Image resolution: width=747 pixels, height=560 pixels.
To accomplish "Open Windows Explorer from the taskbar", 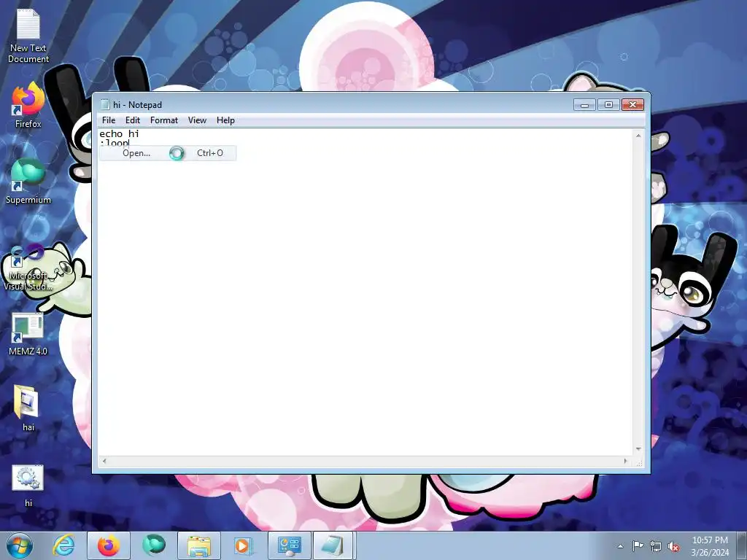I will coord(199,545).
